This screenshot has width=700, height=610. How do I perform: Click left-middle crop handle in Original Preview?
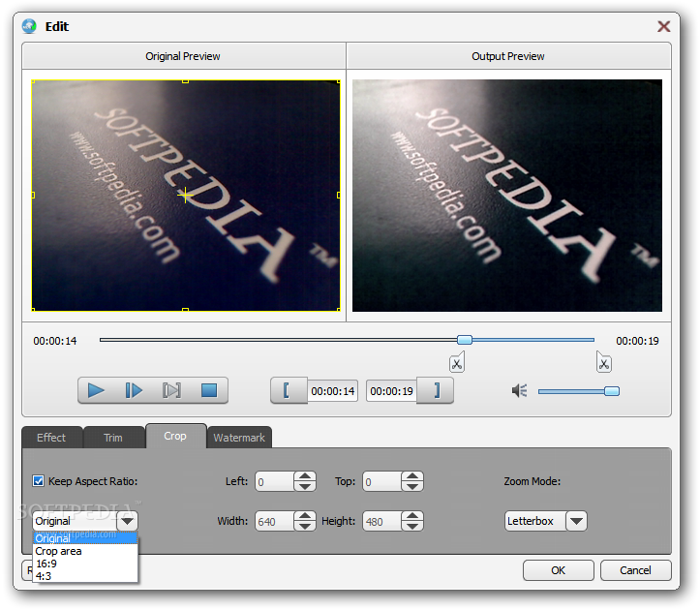[33, 196]
